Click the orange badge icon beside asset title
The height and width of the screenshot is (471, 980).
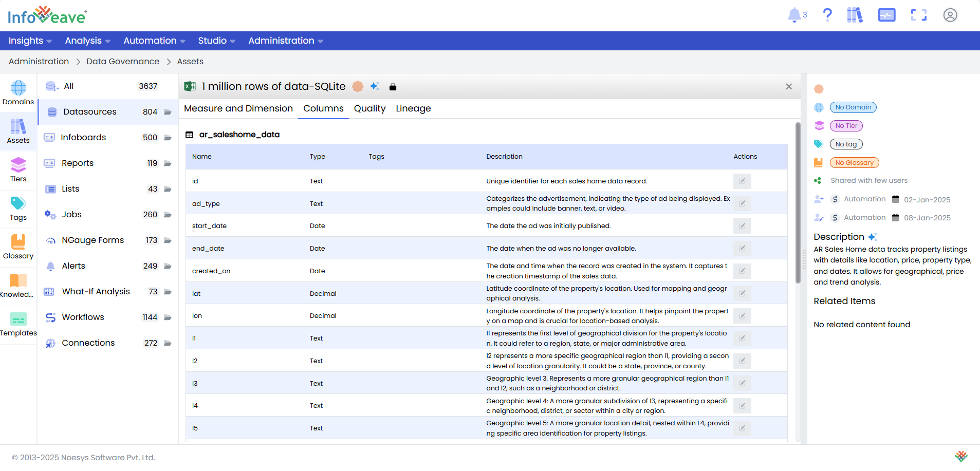[x=358, y=86]
